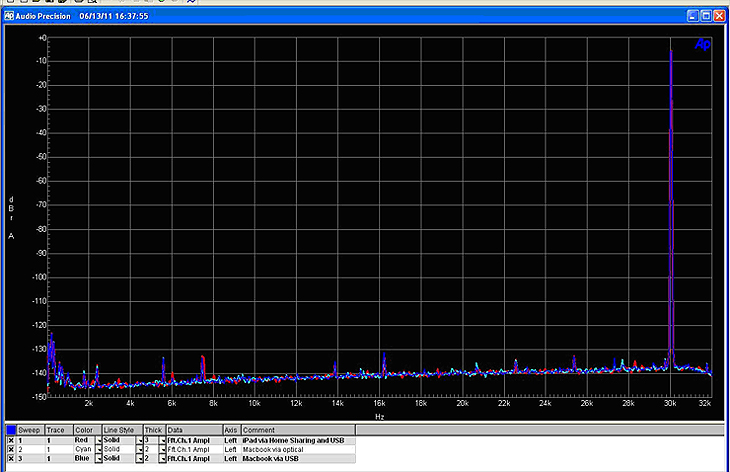This screenshot has height=472, width=730.
Task: Expand the Color dropdown for the Blue trace
Action: [98, 458]
